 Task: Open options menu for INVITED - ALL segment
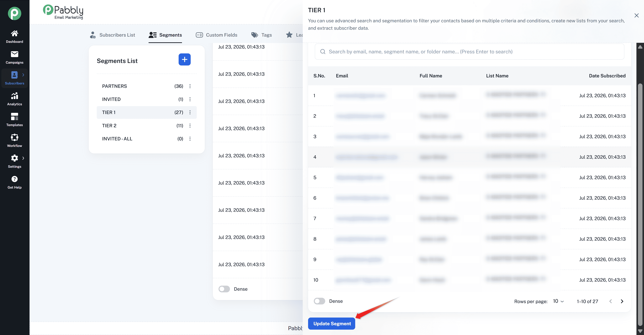(x=190, y=139)
